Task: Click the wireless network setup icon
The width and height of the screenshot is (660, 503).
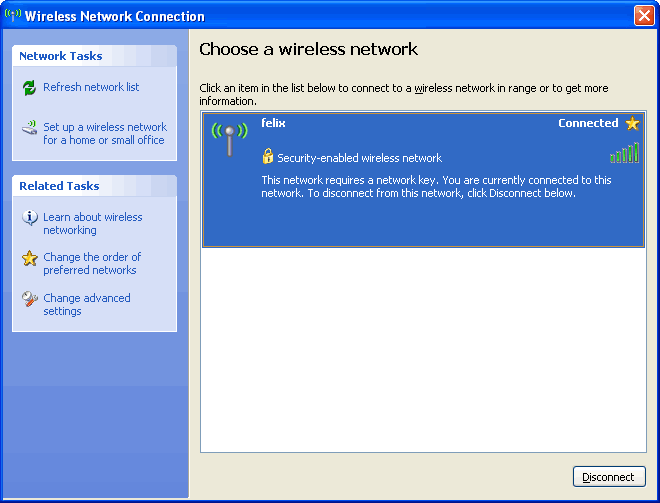Action: pos(29,129)
